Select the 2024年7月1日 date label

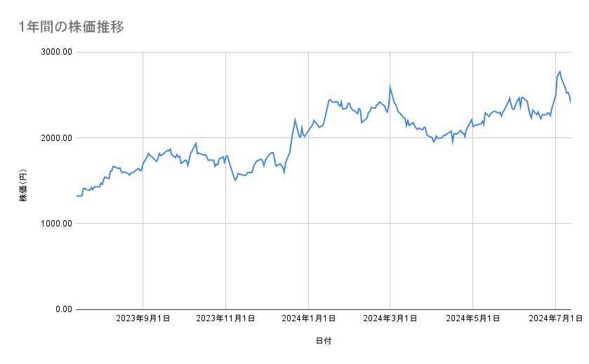(555, 319)
